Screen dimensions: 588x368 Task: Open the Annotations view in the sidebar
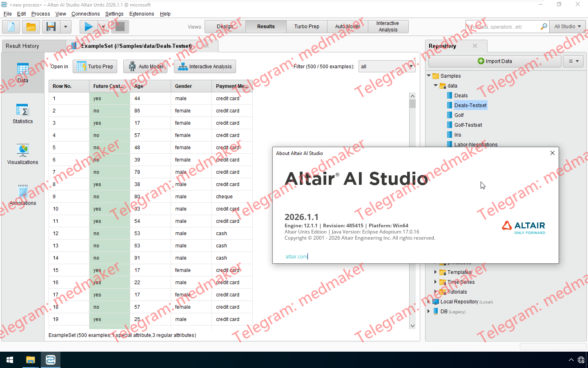[23, 195]
